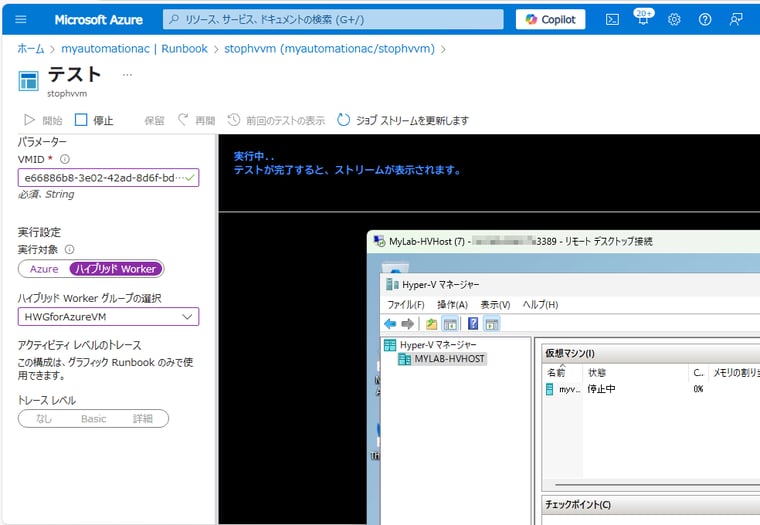The height and width of the screenshot is (525, 760).
Task: Open 表示(V) menu in Hyper-V Manager
Action: pos(495,304)
